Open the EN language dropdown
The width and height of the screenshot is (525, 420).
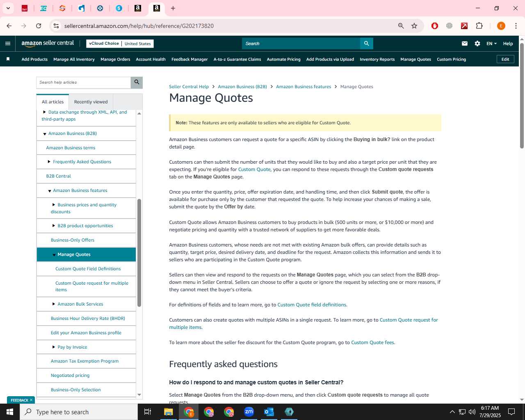click(x=491, y=43)
